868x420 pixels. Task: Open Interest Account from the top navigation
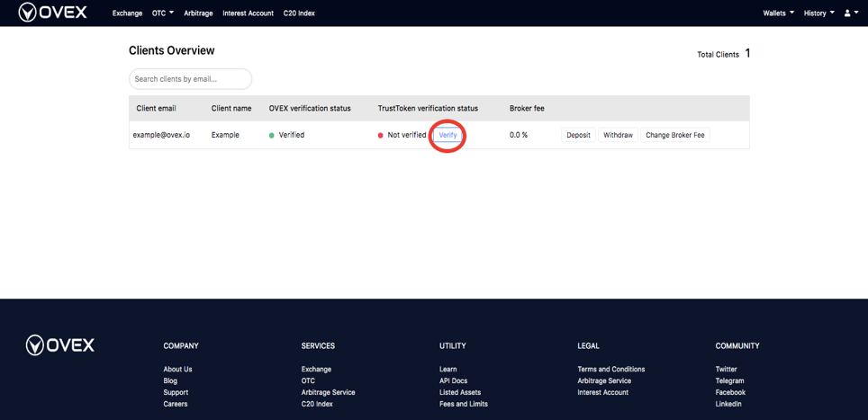pos(248,13)
